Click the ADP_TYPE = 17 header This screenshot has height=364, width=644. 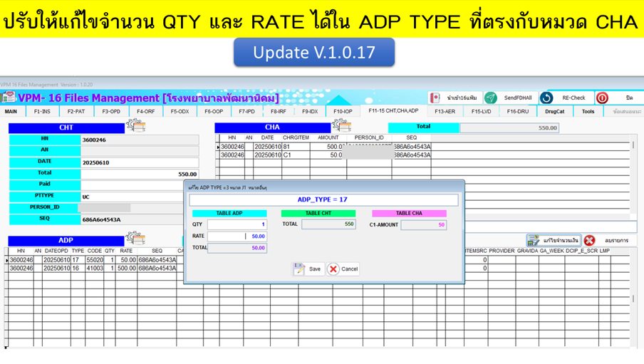point(323,199)
